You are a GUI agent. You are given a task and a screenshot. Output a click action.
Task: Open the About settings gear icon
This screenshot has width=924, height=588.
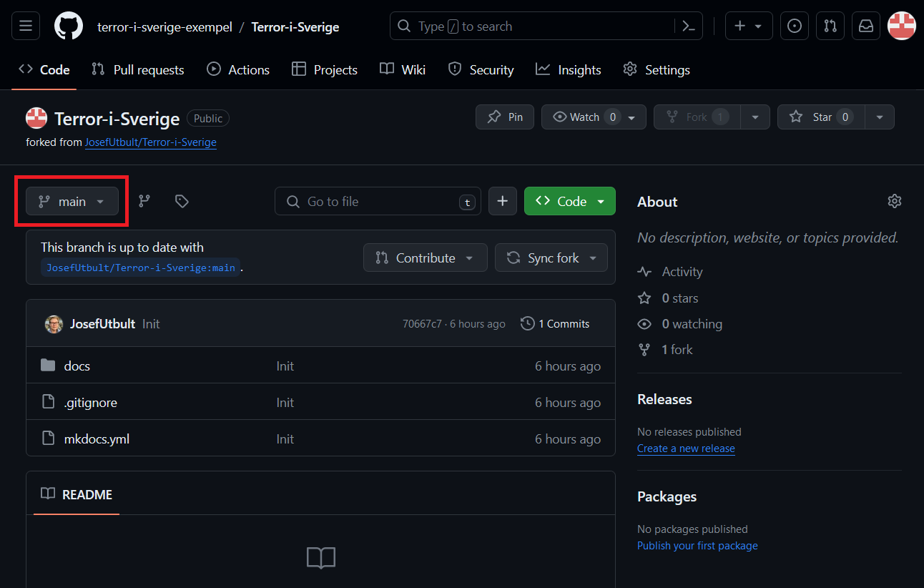(894, 201)
